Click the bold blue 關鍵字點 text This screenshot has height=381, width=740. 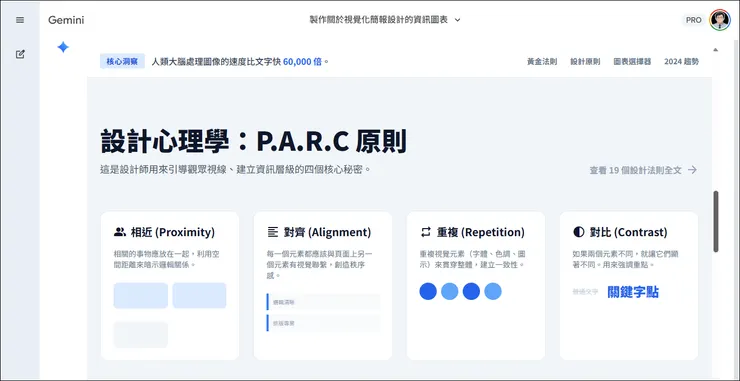(x=633, y=292)
